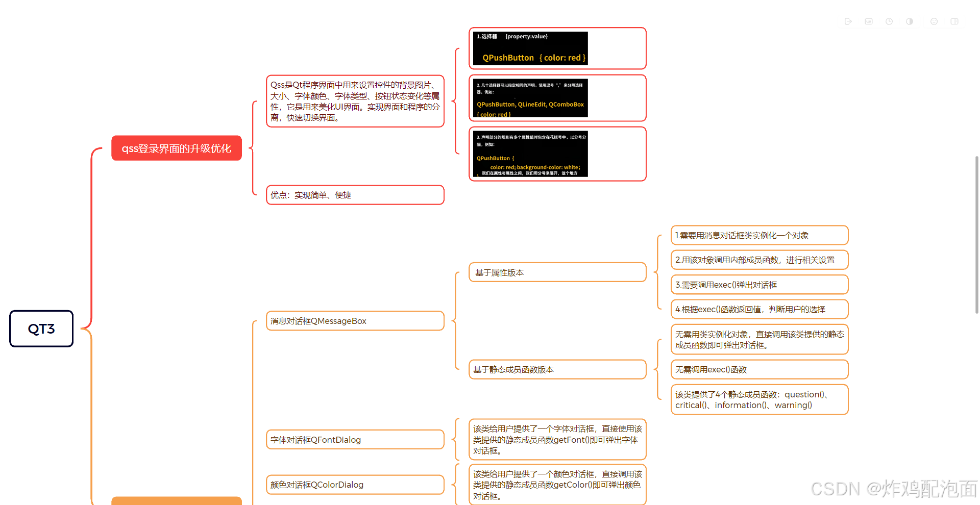The image size is (980, 505).
Task: Click the history clock icon
Action: point(889,21)
